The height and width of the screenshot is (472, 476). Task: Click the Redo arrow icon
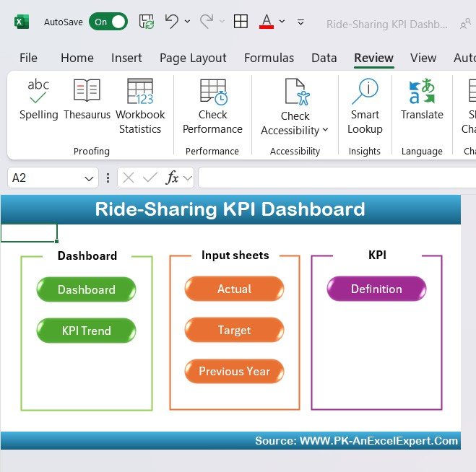coord(207,21)
